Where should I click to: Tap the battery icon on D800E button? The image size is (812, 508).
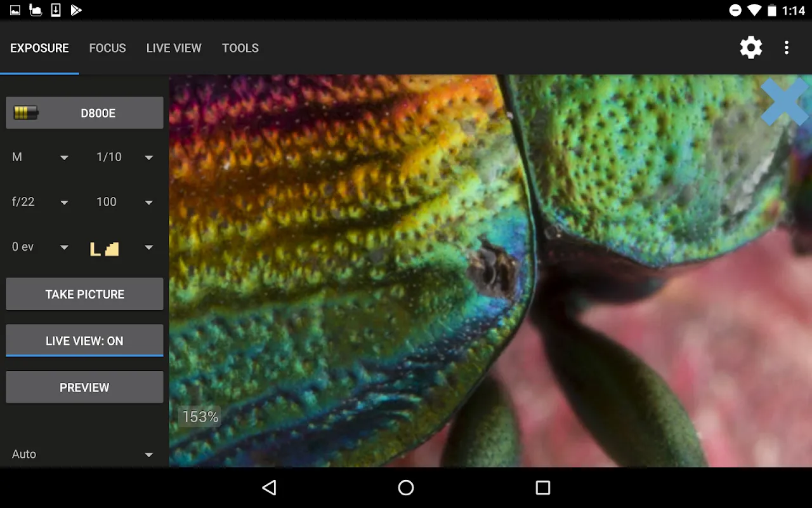(x=26, y=113)
